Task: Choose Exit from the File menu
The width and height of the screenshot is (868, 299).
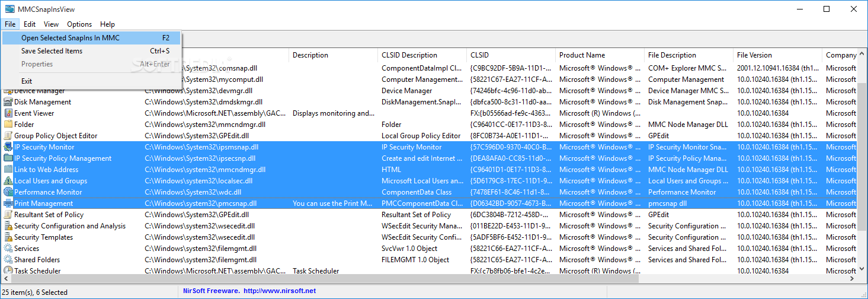Action: click(x=91, y=81)
